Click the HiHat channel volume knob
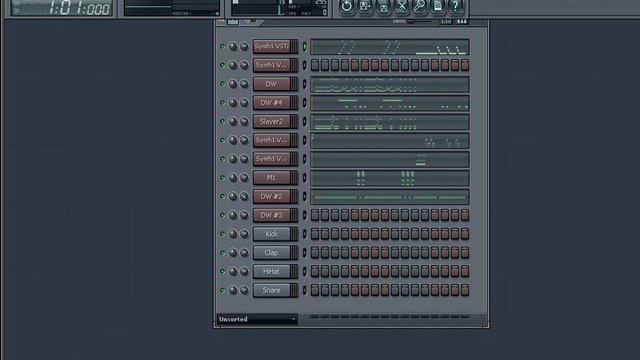Viewport: 640px width, 360px height. (244, 271)
